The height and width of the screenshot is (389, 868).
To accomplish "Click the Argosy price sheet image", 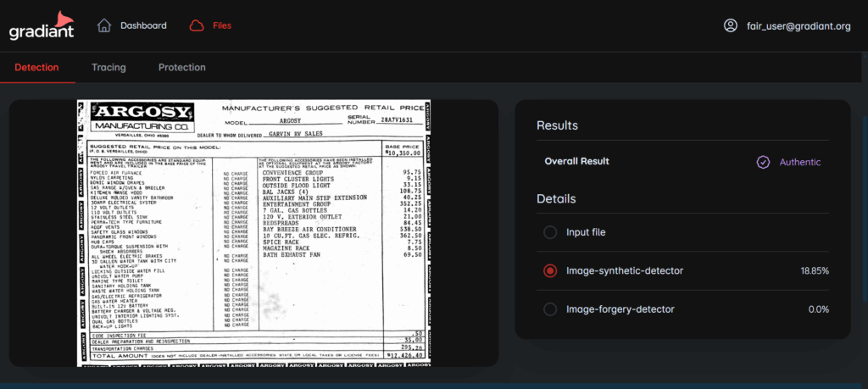I will (x=253, y=233).
